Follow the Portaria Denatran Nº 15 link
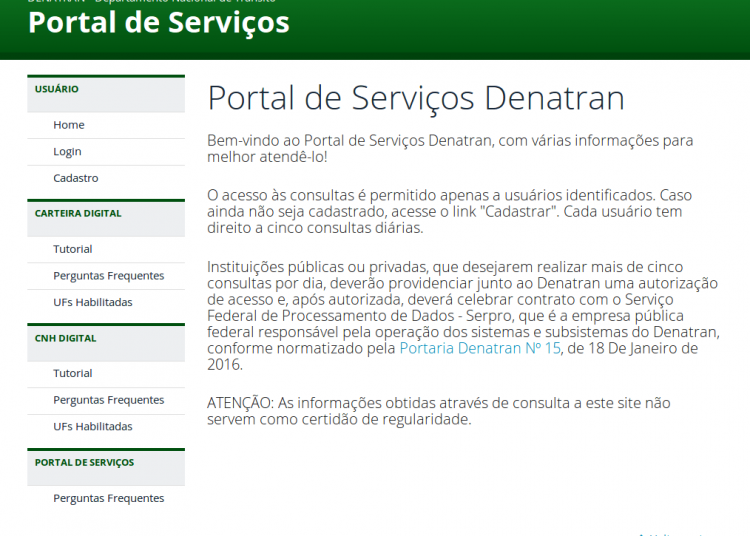This screenshot has height=536, width=750. [480, 348]
